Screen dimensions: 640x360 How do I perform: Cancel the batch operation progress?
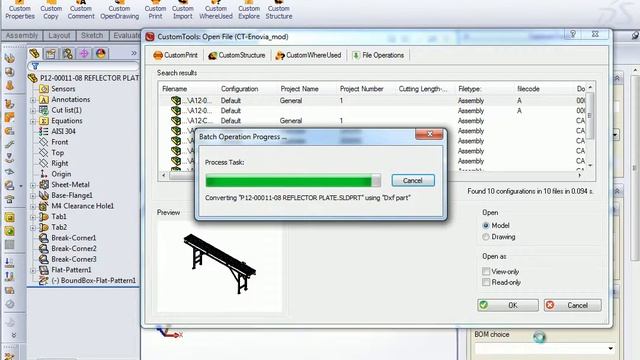[x=413, y=180]
